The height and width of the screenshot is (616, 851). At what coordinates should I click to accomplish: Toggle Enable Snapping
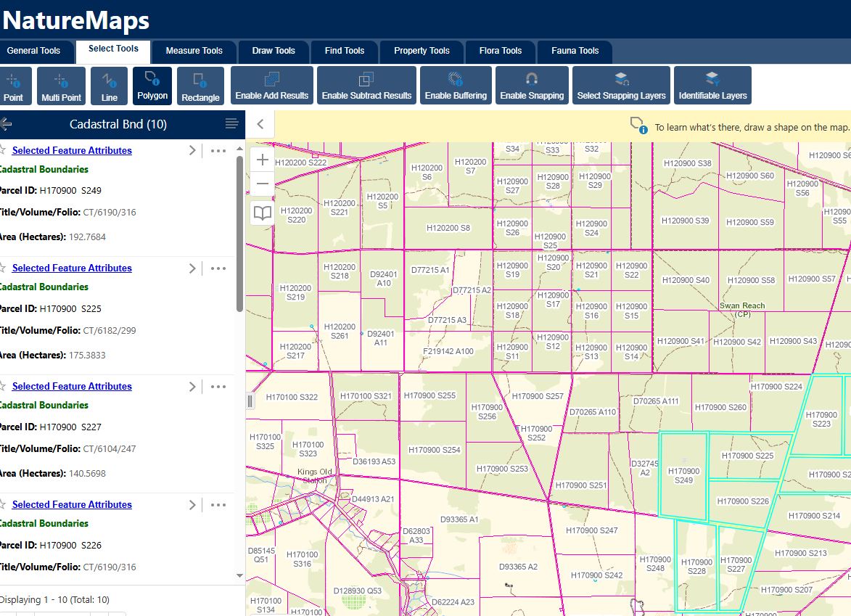click(532, 85)
